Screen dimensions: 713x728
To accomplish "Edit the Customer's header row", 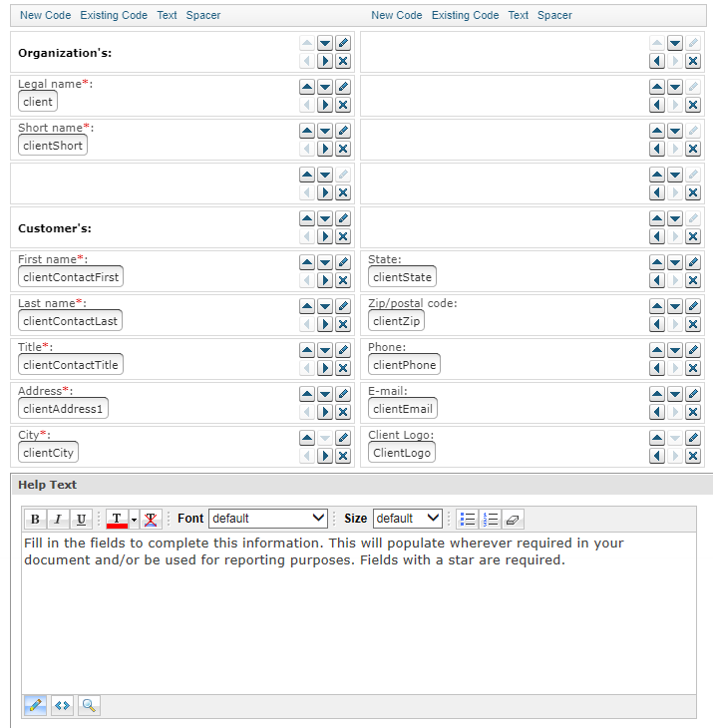I will point(343,218).
